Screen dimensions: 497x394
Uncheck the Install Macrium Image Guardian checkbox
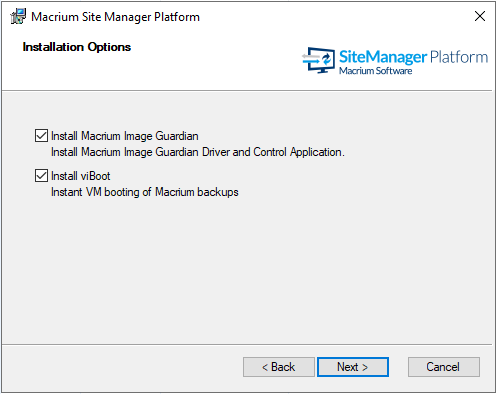tap(41, 136)
